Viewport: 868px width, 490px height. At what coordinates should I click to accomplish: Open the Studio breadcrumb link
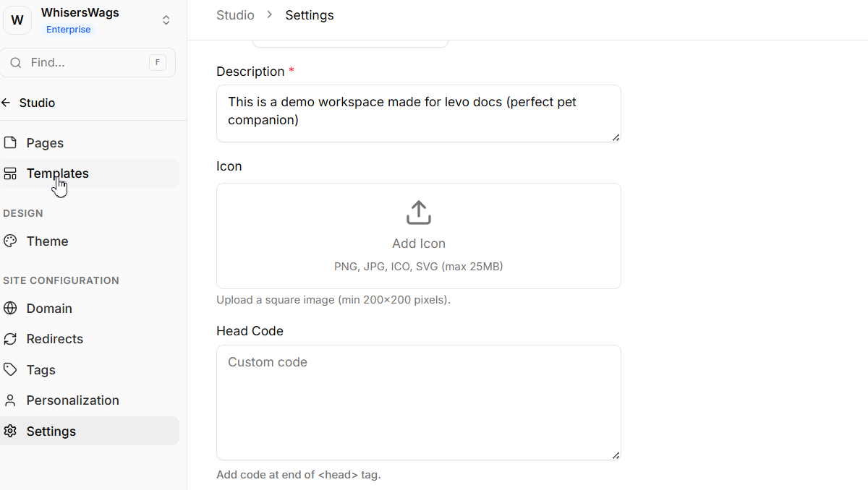click(x=235, y=15)
